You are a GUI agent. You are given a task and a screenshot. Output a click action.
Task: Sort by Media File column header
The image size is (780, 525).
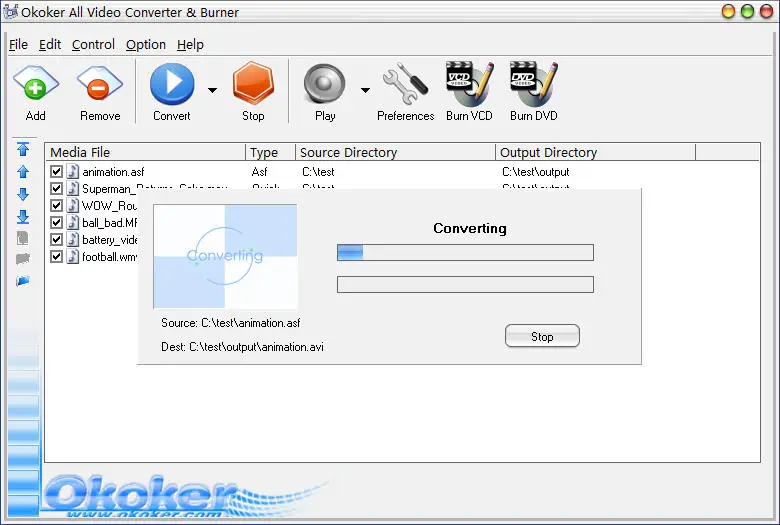(x=145, y=152)
